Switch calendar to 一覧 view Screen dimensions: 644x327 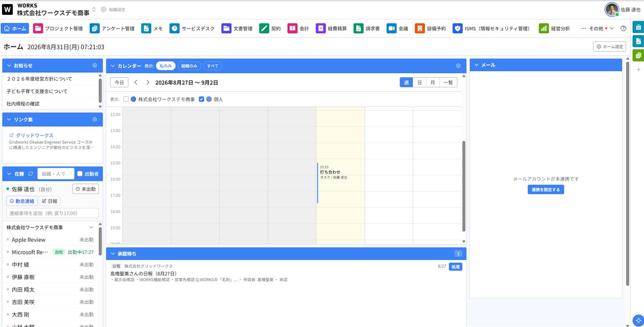click(448, 82)
